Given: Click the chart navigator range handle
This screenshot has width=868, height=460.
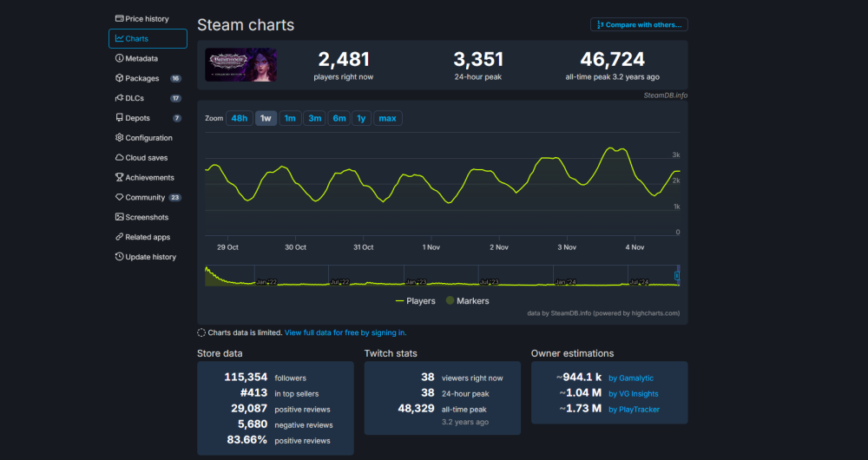Looking at the screenshot, I should click(677, 276).
